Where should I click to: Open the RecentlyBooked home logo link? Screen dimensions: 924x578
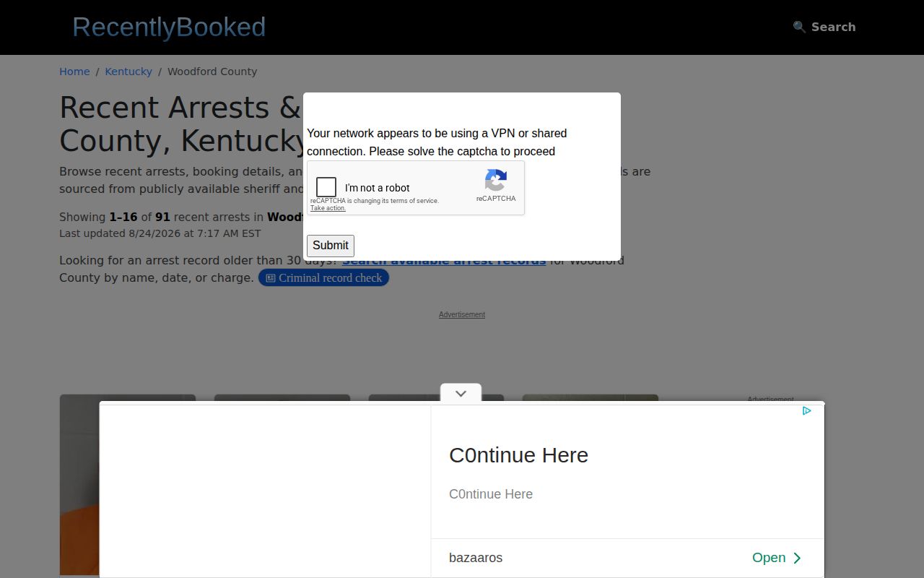(x=169, y=27)
